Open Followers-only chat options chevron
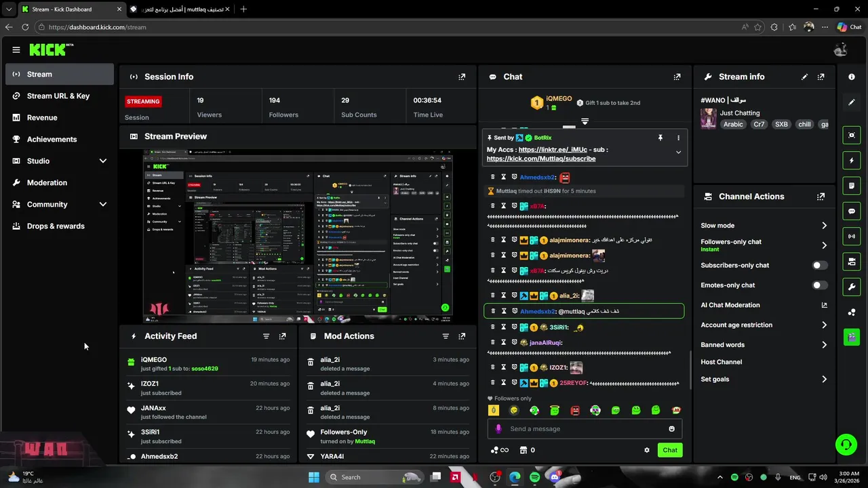Viewport: 868px width, 488px height. point(824,245)
